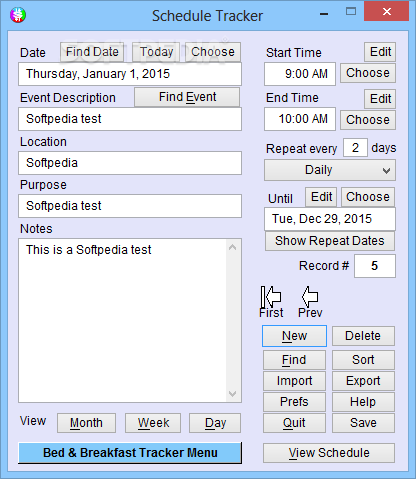Image resolution: width=416 pixels, height=479 pixels.
Task: Minimize the Schedule Tracker window
Action: pos(324,14)
